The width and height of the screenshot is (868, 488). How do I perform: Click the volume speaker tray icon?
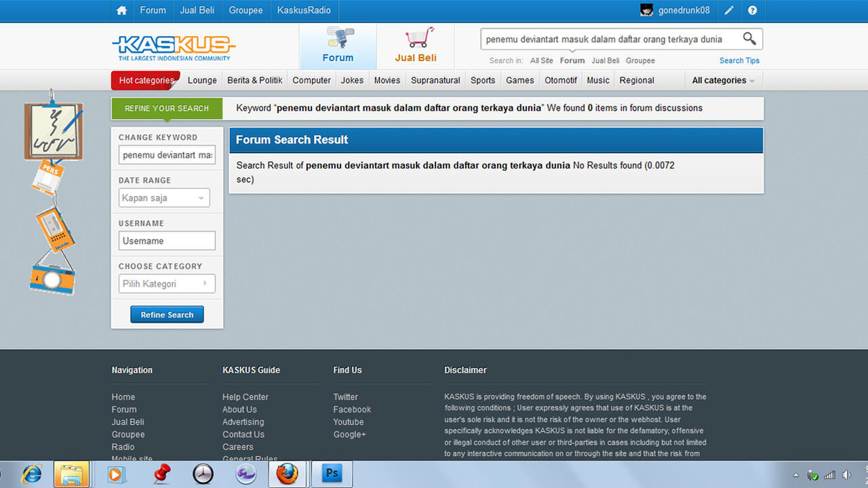[x=846, y=475]
